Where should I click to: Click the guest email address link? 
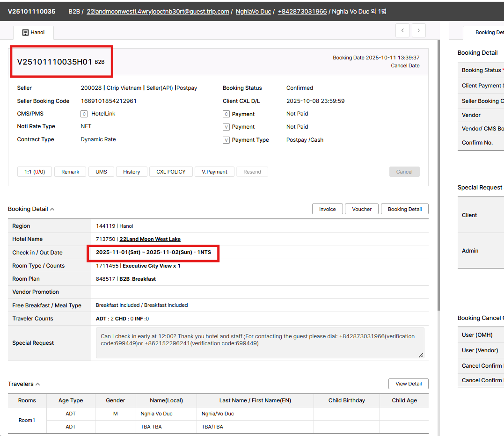(158, 11)
